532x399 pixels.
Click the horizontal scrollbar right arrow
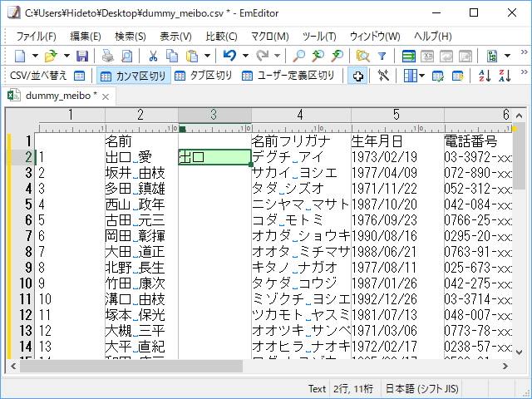[505, 366]
